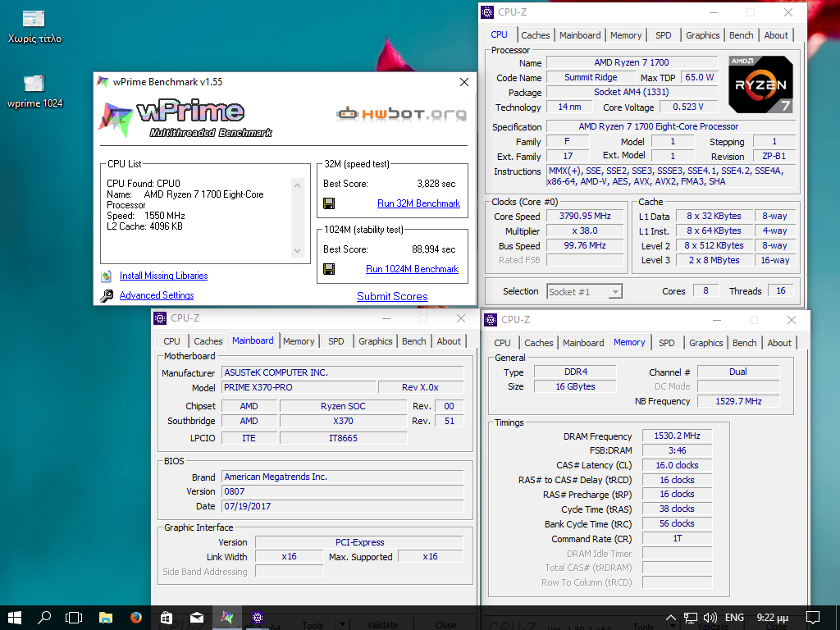Viewport: 840px width, 630px height.
Task: Open SPD tab in Mainboard CPU-Z window
Action: [x=336, y=341]
